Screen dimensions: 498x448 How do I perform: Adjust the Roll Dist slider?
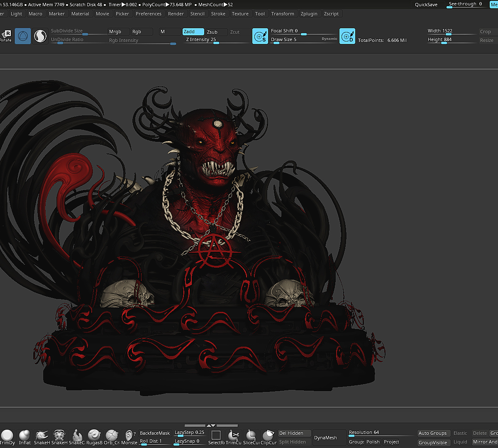pyautogui.click(x=155, y=442)
